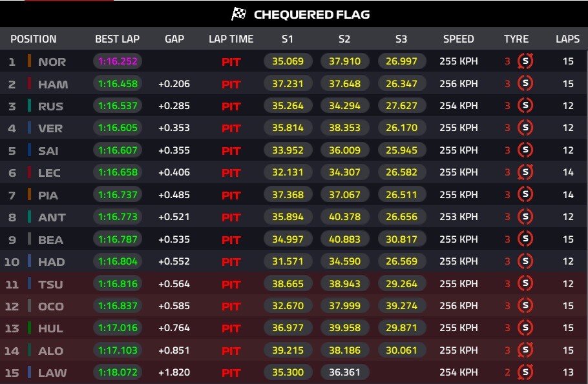The width and height of the screenshot is (588, 384).
Task: Click Ocon's red PIT status
Action: [231, 306]
